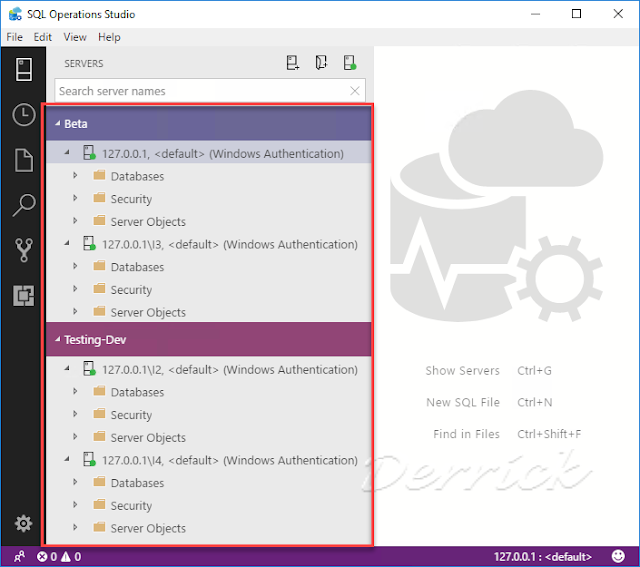Screen dimensions: 640x567
Task: Expand Databases under 127.0.0.1, <default>
Action: [x=75, y=176]
